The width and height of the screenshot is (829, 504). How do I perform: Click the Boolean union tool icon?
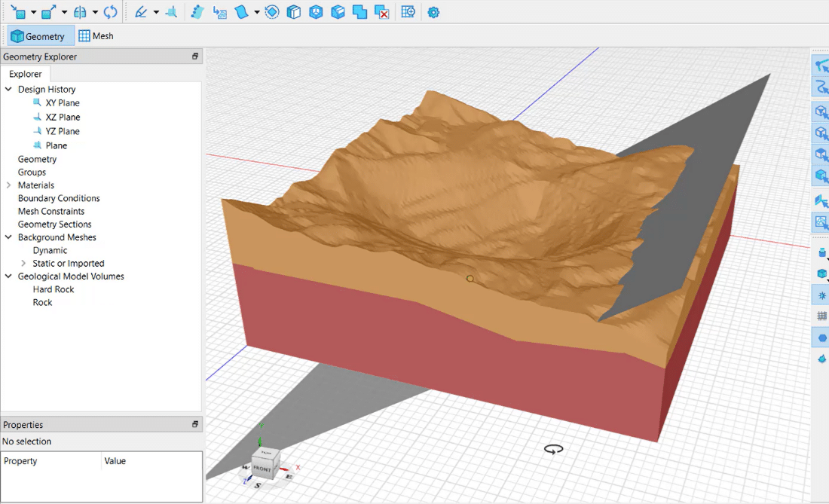(359, 11)
